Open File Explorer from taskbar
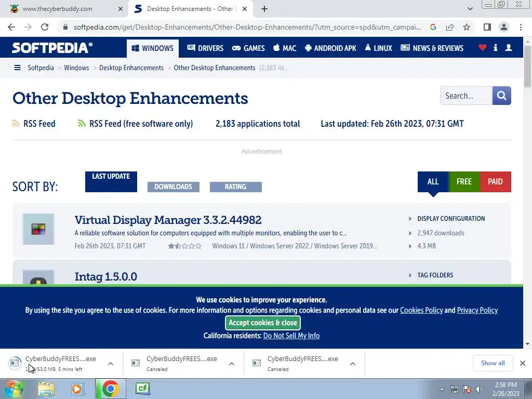Viewport: 532px width, 399px height. 46,389
